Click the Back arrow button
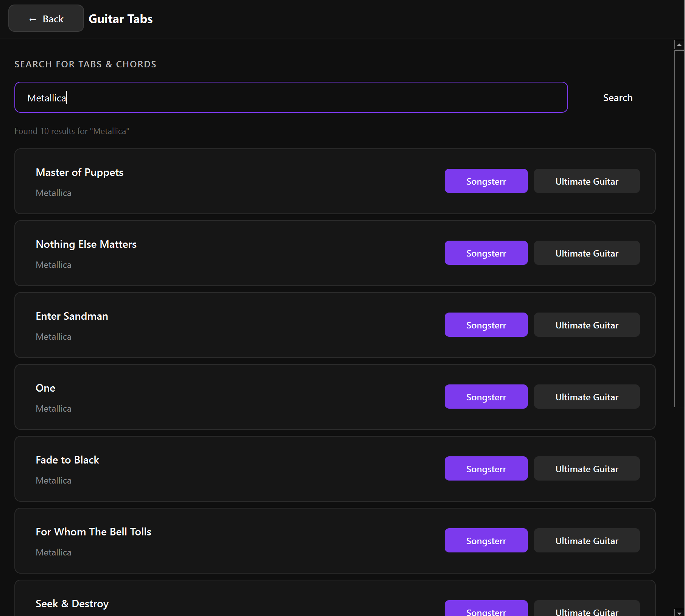This screenshot has width=685, height=616. (x=46, y=19)
